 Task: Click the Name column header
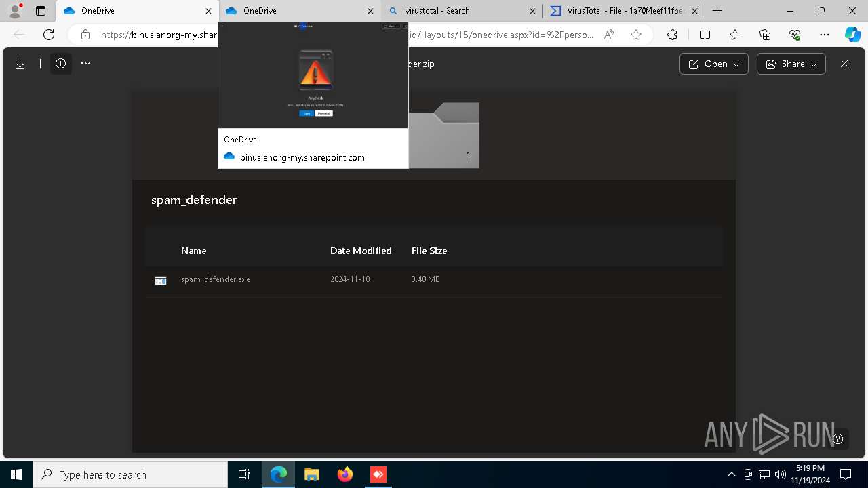click(x=193, y=251)
